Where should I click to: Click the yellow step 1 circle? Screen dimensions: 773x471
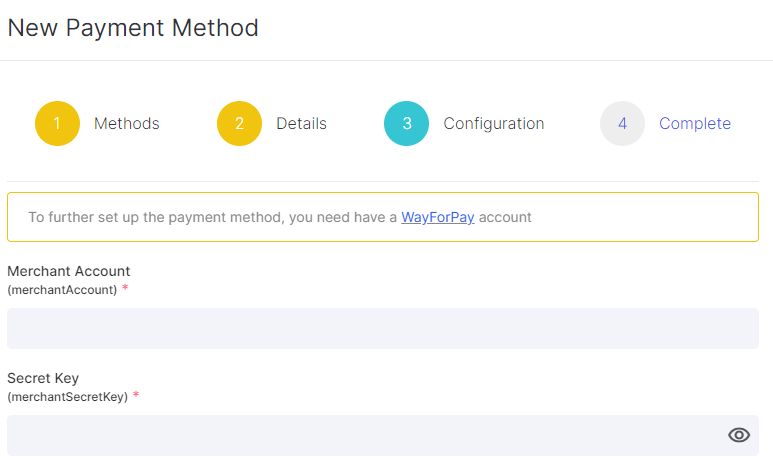click(x=57, y=123)
